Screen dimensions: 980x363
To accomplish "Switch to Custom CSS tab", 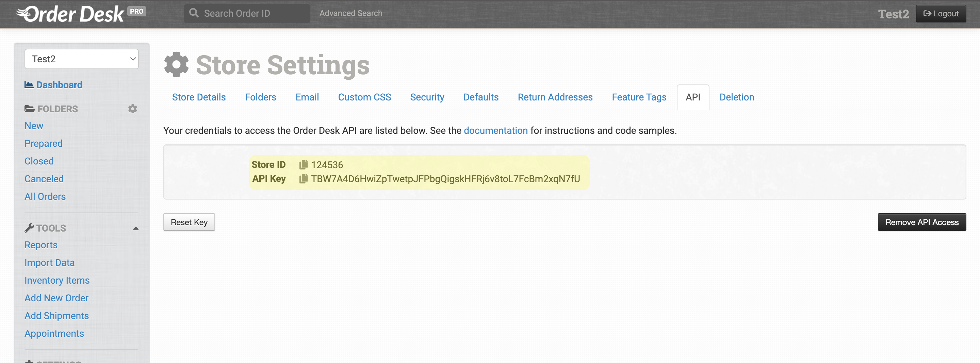I will [364, 97].
